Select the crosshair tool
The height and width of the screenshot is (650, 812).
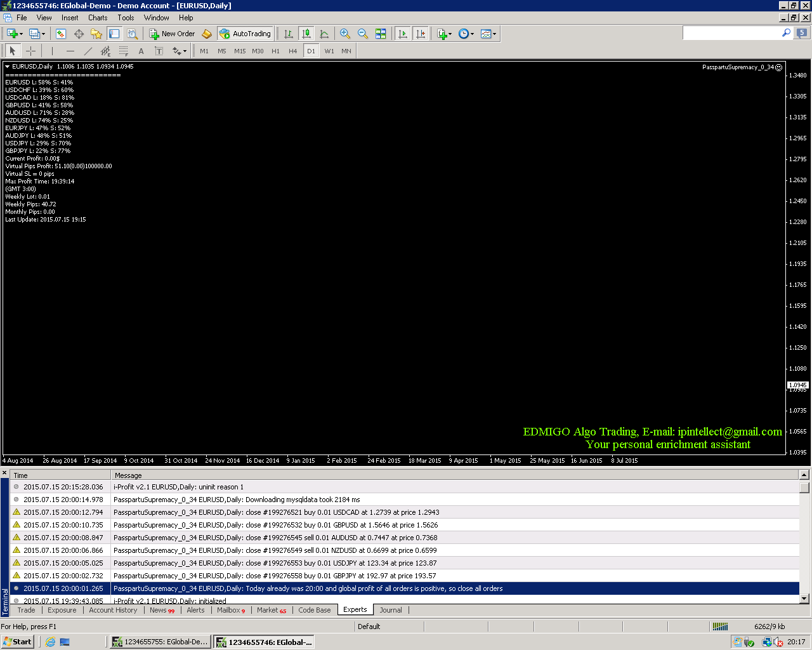[30, 51]
